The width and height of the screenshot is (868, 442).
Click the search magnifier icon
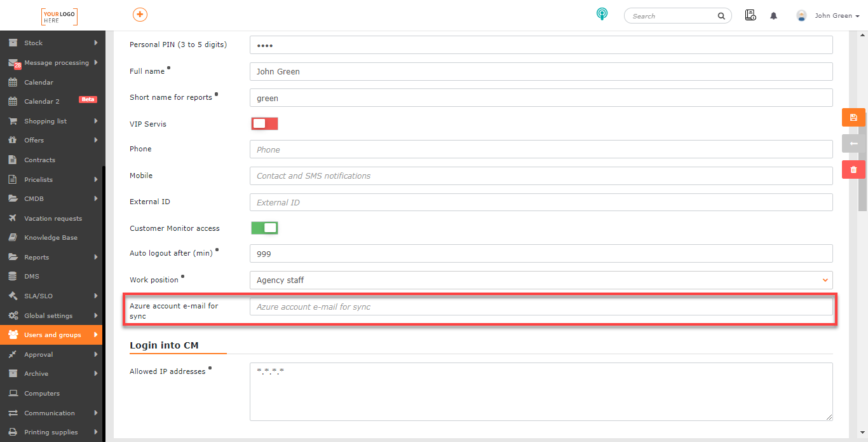point(721,16)
